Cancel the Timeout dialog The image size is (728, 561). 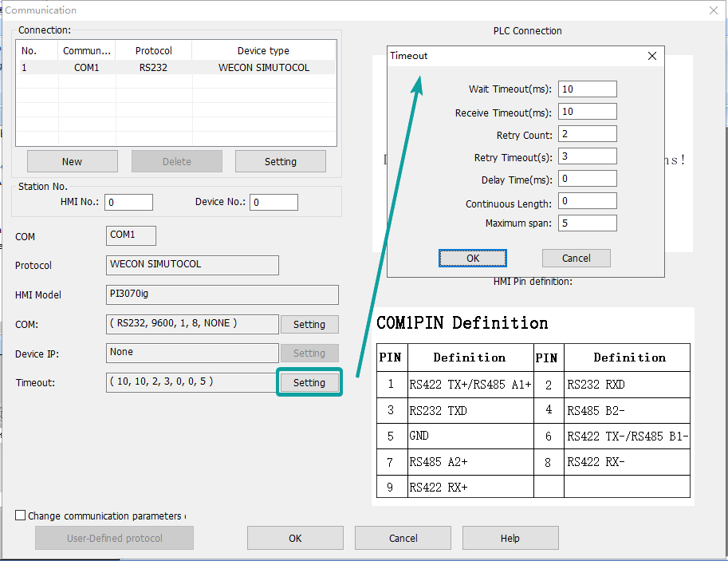coord(576,258)
